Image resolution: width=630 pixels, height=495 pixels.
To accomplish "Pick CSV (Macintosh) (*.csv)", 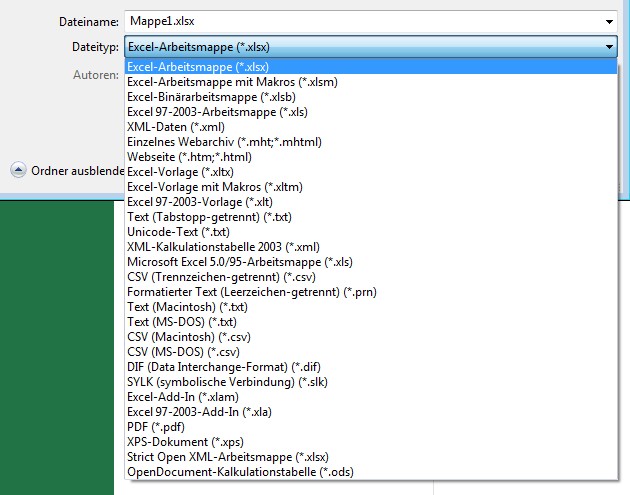I will click(371, 337).
